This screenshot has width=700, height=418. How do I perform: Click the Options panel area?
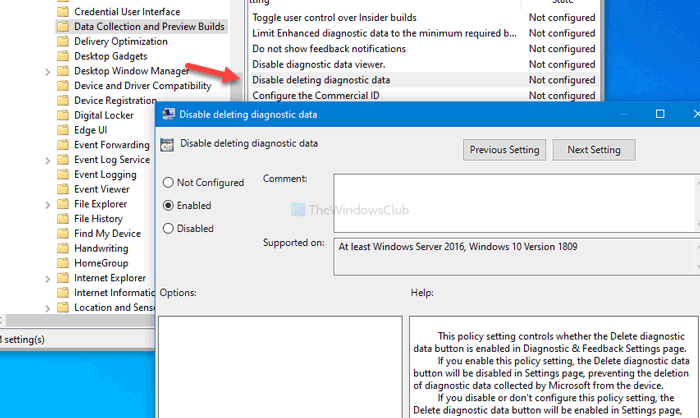coord(280,367)
